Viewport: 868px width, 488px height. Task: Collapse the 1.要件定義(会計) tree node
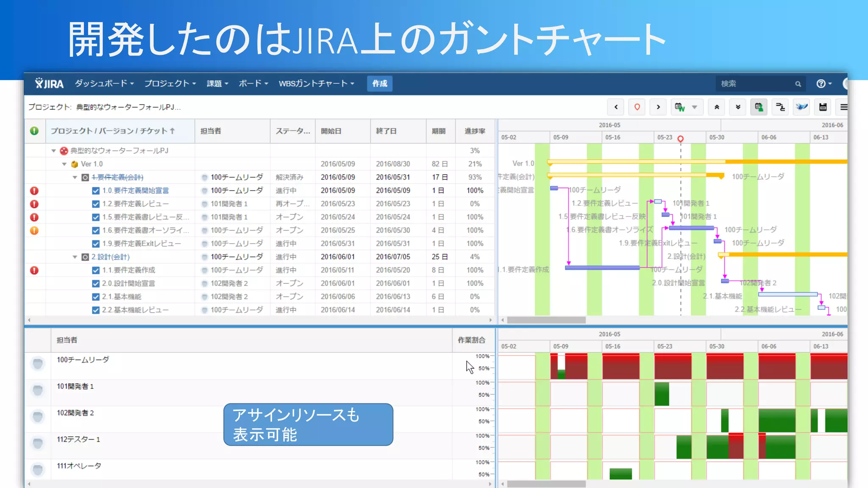75,177
